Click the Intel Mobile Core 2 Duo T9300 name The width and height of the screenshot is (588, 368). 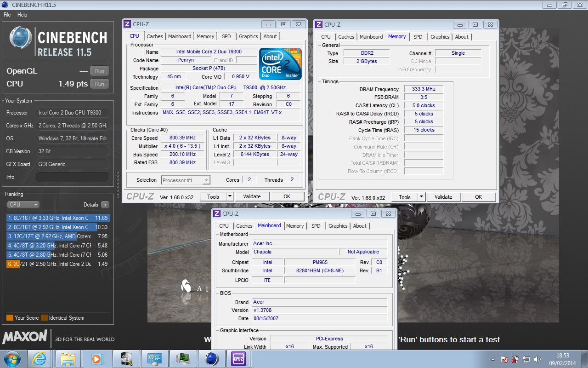tap(209, 52)
